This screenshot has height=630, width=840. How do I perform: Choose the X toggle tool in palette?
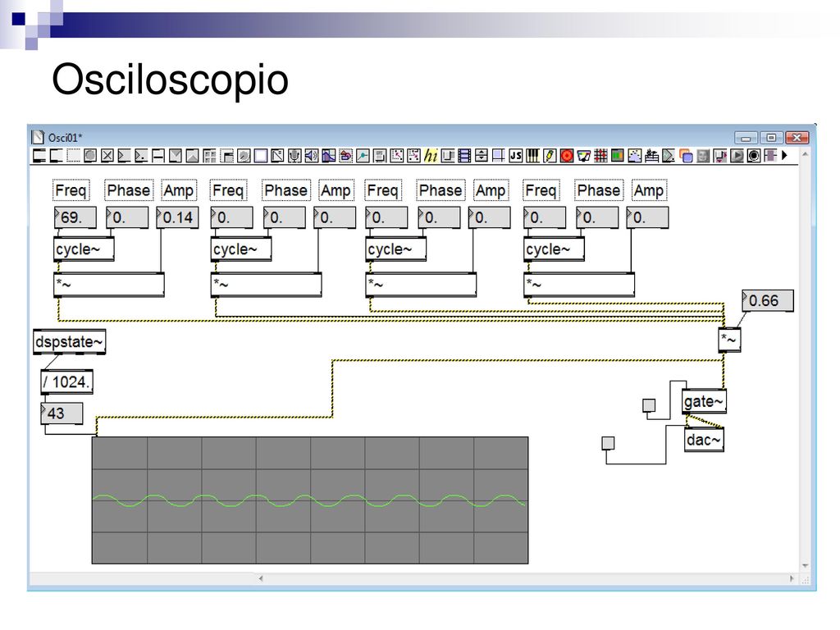pyautogui.click(x=107, y=156)
